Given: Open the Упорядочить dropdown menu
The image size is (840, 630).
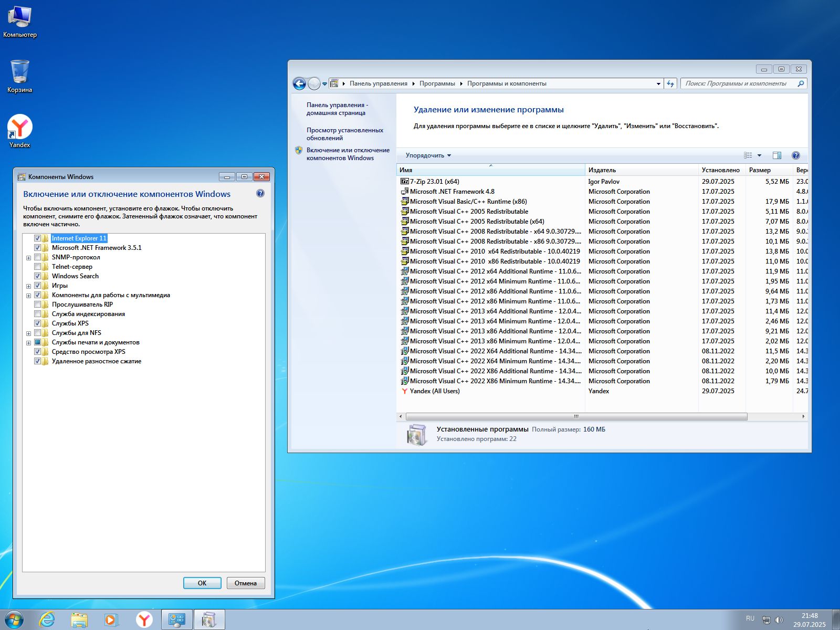Looking at the screenshot, I should [x=428, y=155].
